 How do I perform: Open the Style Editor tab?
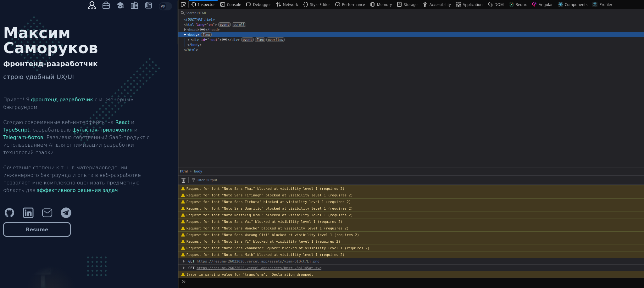point(317,4)
